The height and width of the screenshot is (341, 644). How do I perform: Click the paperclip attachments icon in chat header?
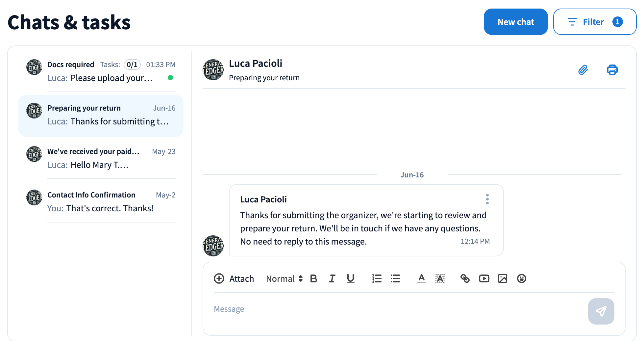click(x=583, y=70)
